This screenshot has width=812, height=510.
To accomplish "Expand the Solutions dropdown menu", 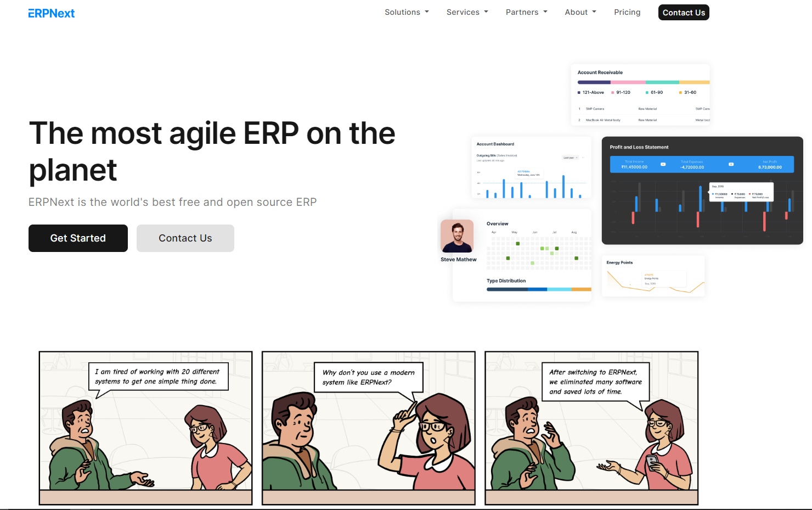I will (x=407, y=12).
